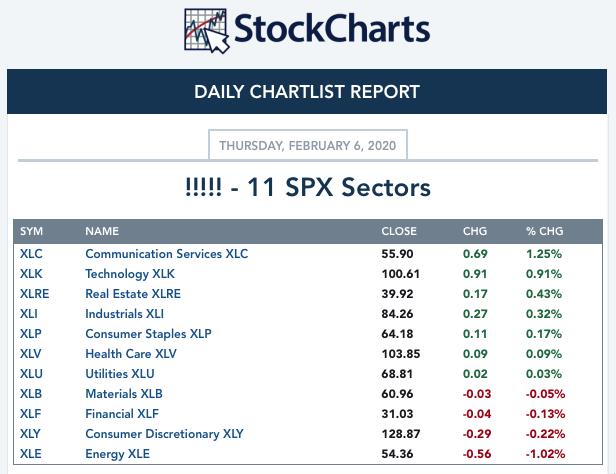This screenshot has height=474, width=616.
Task: Click the SYM column header
Action: [x=31, y=231]
